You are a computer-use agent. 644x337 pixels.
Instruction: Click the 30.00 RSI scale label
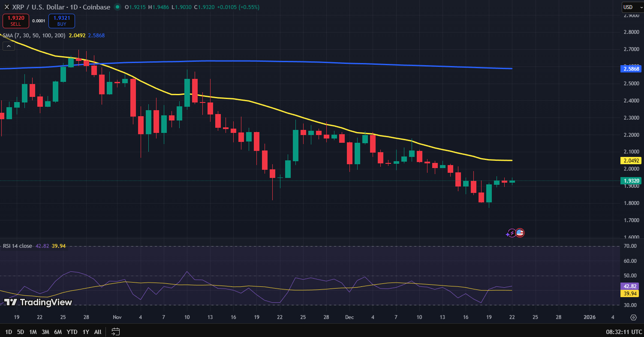[630, 305]
